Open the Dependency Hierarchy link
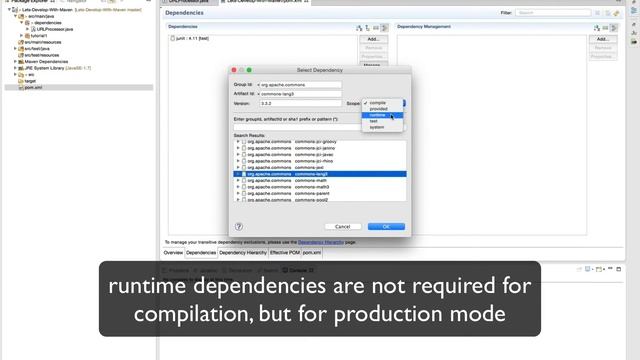 [x=321, y=242]
